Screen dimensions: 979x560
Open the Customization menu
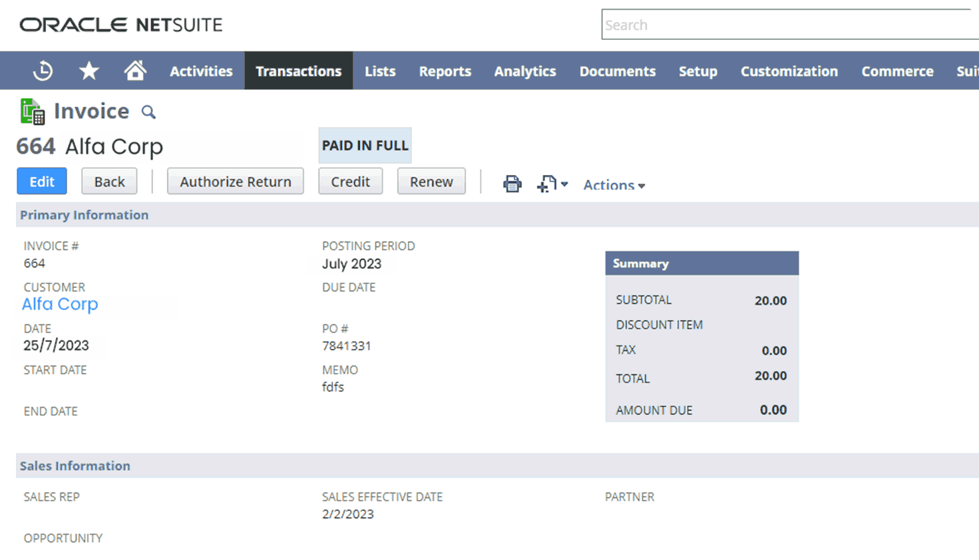click(x=789, y=71)
